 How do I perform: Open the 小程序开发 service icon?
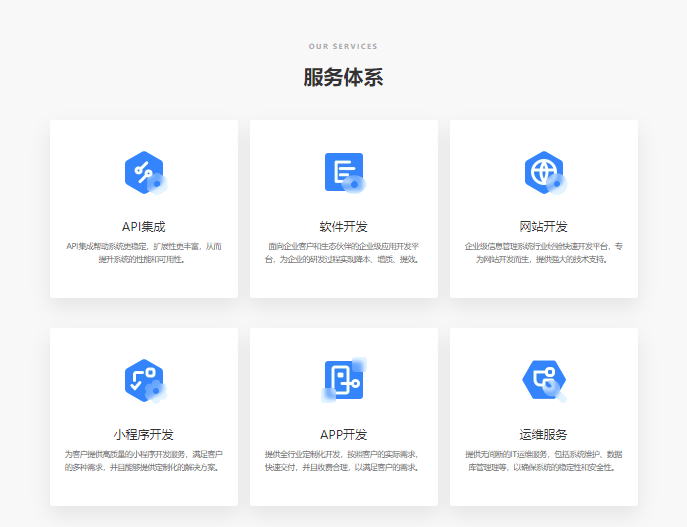[x=144, y=380]
